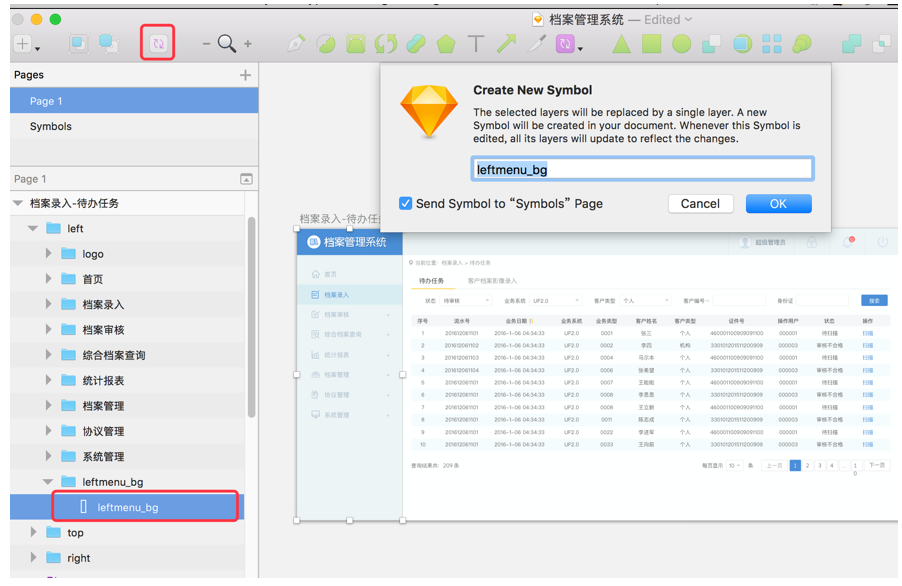Select the green rectangle shape tool

(651, 44)
